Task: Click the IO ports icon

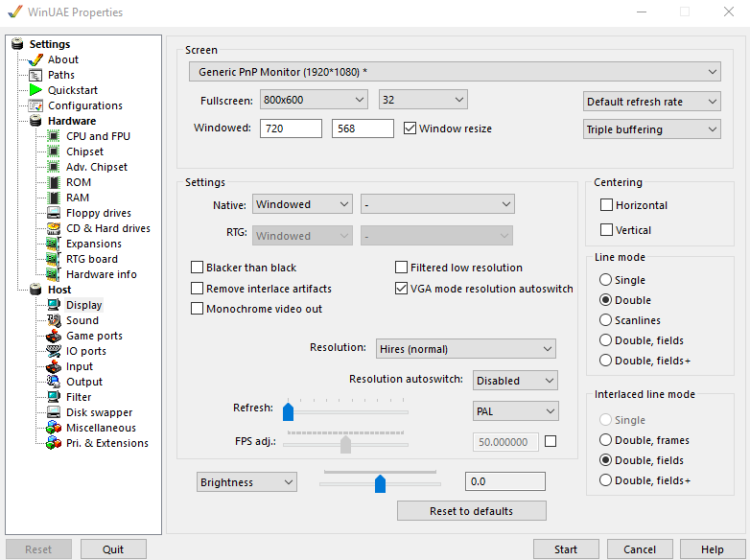Action: click(54, 351)
